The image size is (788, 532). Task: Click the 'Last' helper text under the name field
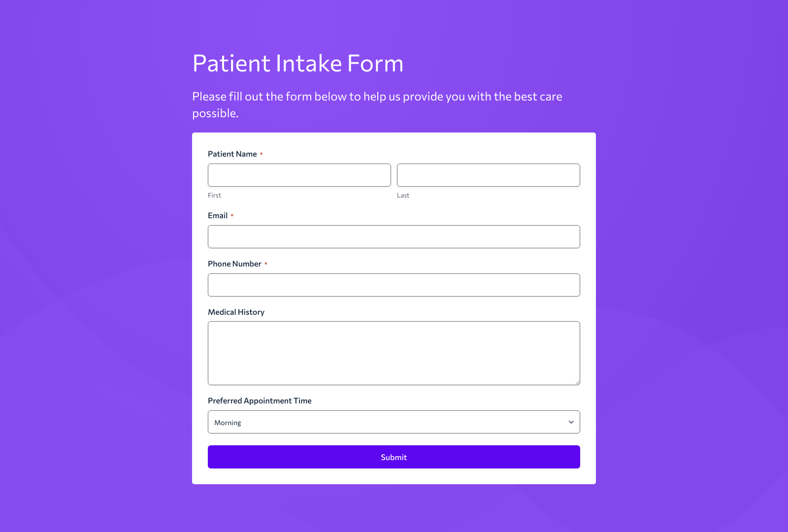pyautogui.click(x=403, y=195)
